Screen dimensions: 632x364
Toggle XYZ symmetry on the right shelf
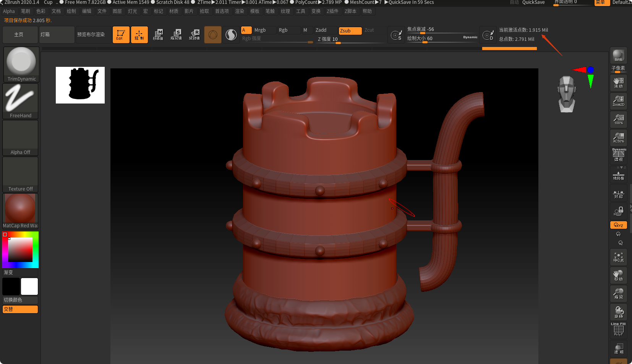click(618, 225)
